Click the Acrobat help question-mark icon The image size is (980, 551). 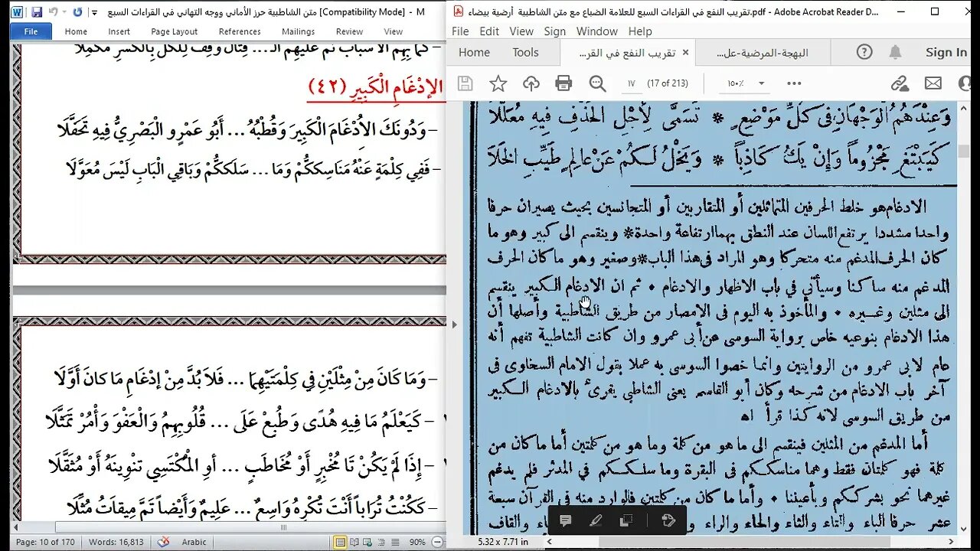point(864,52)
